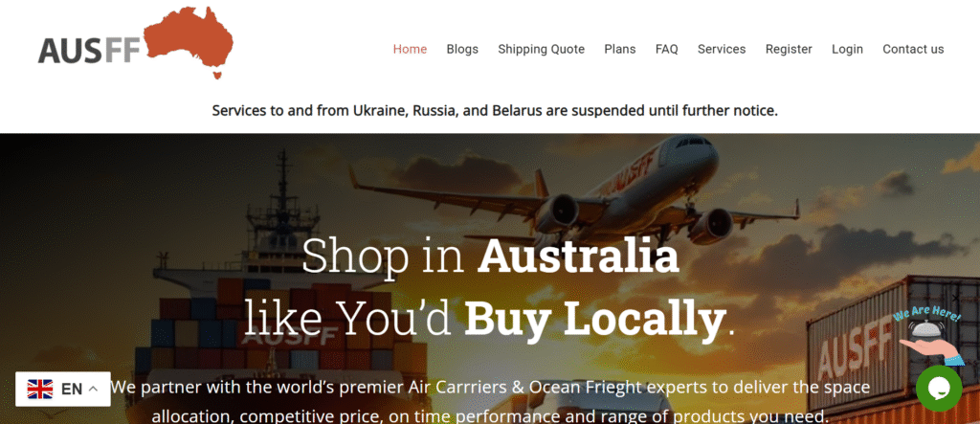Select Plans in the navigation bar
The image size is (980, 424).
[620, 49]
